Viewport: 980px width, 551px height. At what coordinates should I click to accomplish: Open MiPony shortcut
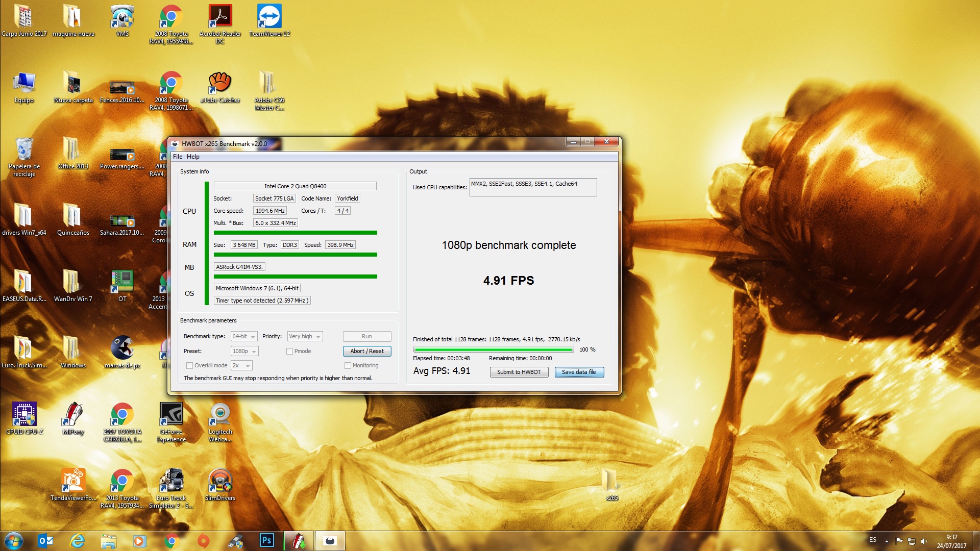point(73,419)
